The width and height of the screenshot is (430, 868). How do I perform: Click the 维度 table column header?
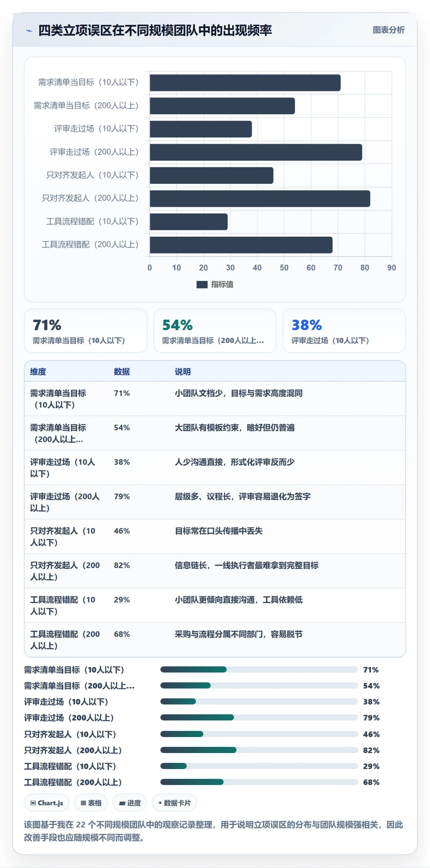coord(38,372)
